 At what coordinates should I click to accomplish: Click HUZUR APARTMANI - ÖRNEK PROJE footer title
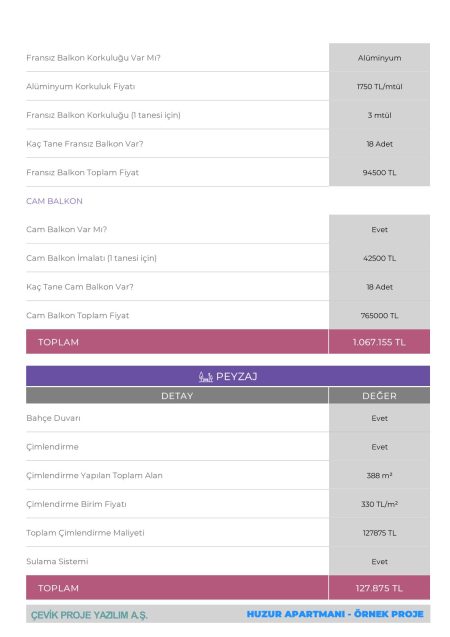tap(335, 614)
